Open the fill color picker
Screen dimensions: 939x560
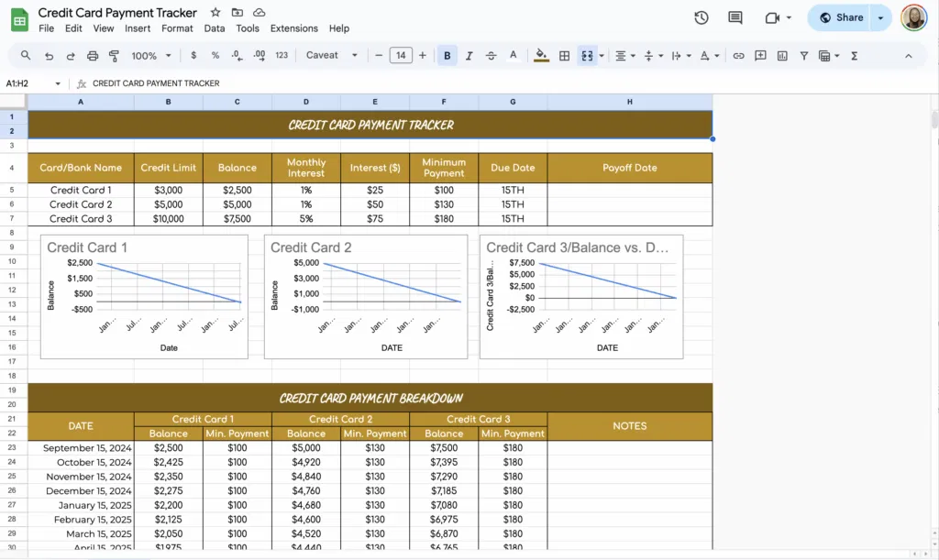(x=540, y=55)
